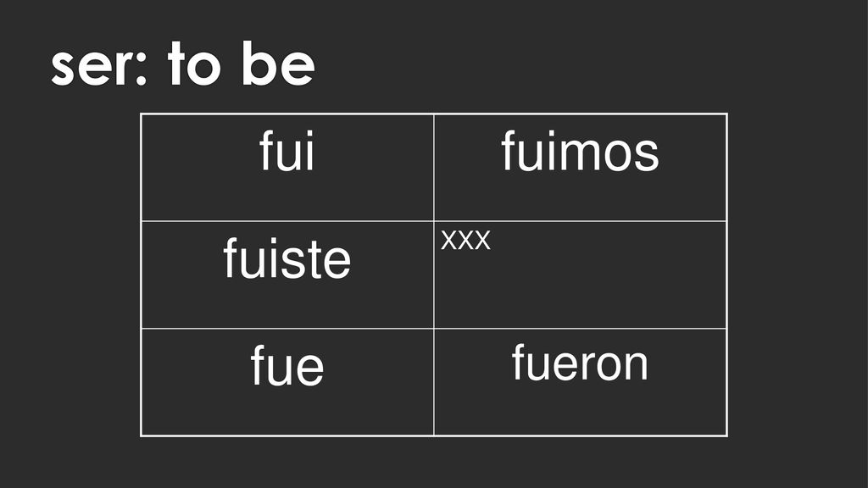Click the dark background below the table
Screen dimensions: 868x488
pyautogui.click(x=434, y=463)
